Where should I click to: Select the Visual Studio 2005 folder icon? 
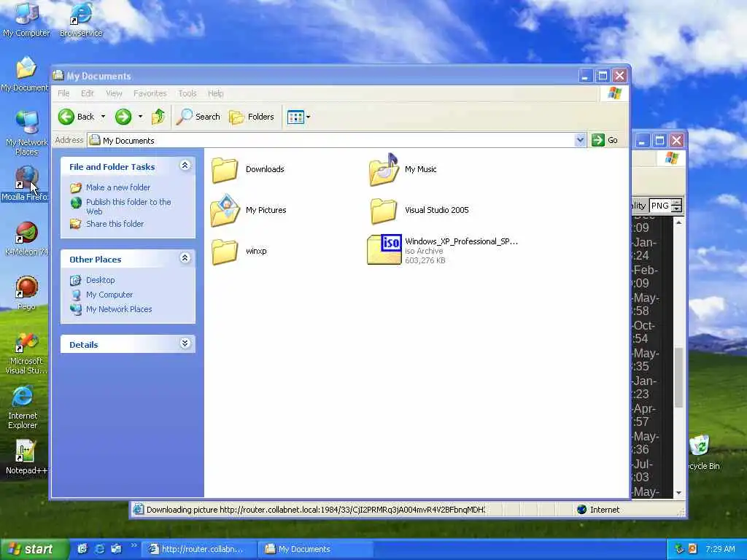coord(384,211)
